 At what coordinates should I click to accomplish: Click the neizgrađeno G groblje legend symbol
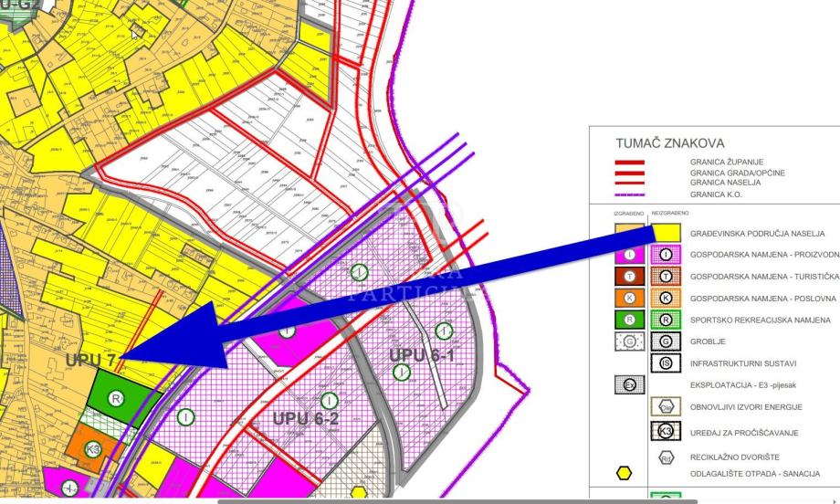666,341
